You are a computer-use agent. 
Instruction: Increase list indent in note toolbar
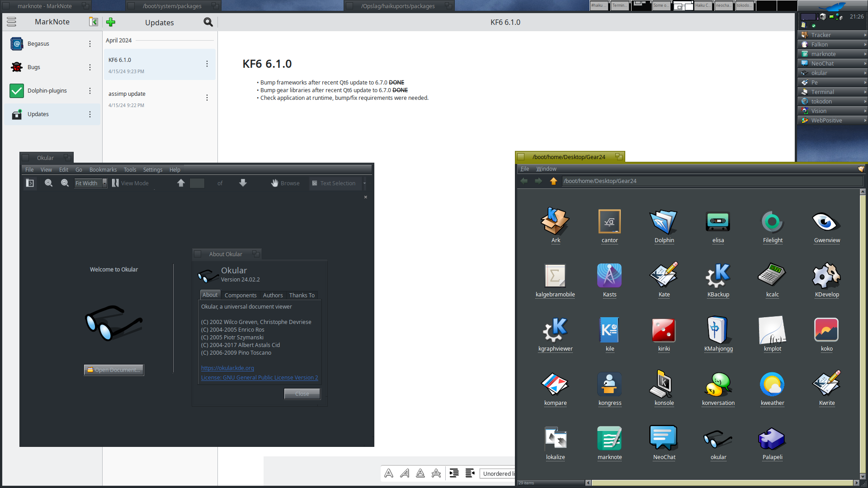pyautogui.click(x=454, y=473)
